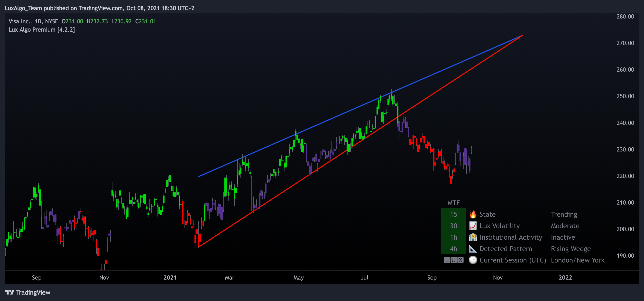Click the State label in dashboard
The width and height of the screenshot is (644, 301).
point(488,215)
